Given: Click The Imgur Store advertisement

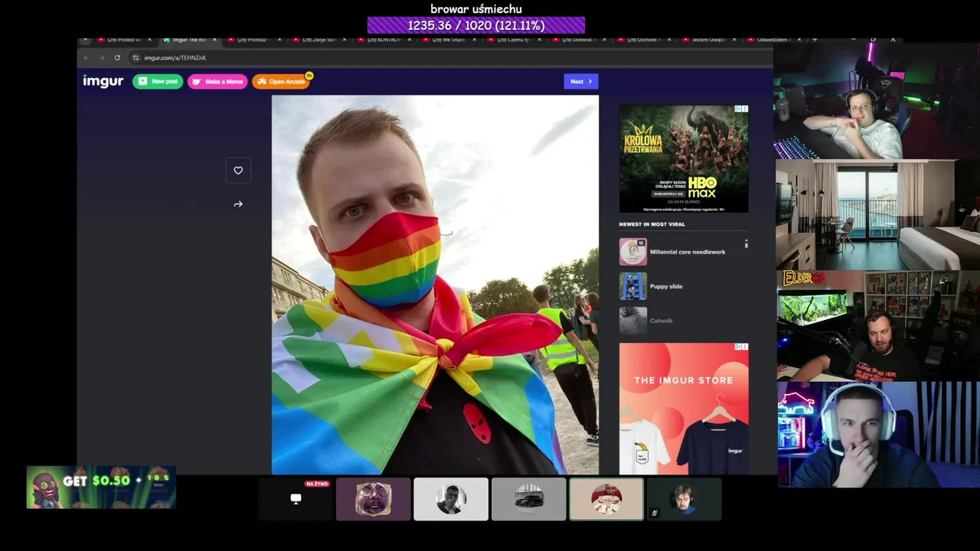Looking at the screenshot, I should click(684, 409).
